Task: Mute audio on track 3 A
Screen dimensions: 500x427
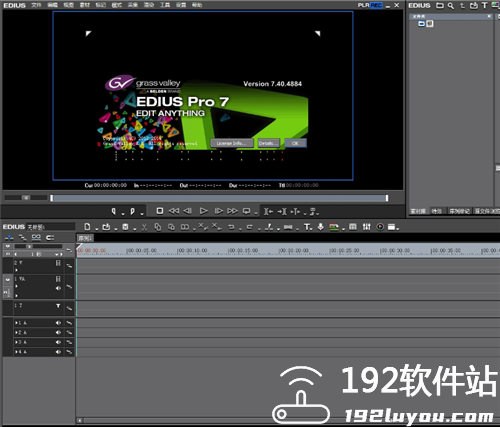Action: click(x=58, y=342)
